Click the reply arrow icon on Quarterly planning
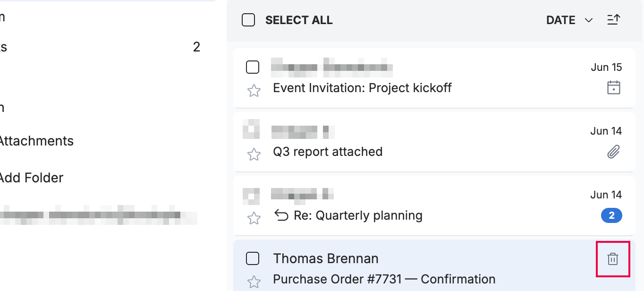644x291 pixels. click(281, 215)
